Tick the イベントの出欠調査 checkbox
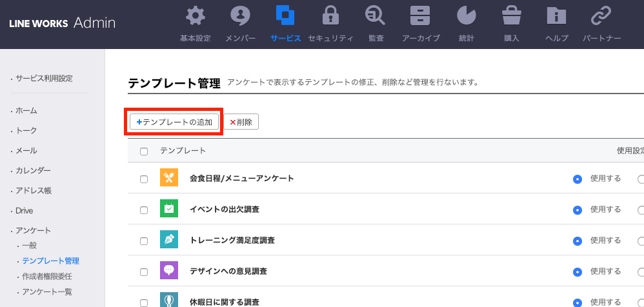Image resolution: width=644 pixels, height=307 pixels. [144, 210]
